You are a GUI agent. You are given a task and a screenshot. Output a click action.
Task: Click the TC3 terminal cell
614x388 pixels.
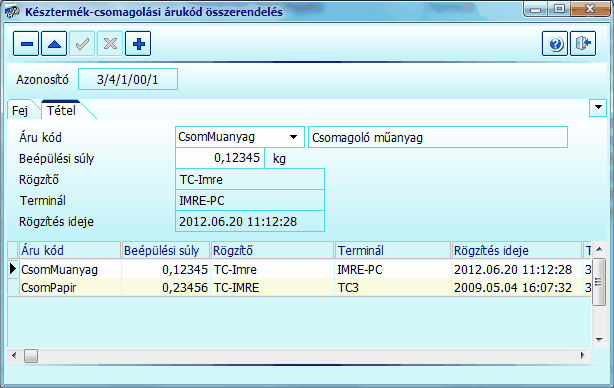pyautogui.click(x=393, y=288)
